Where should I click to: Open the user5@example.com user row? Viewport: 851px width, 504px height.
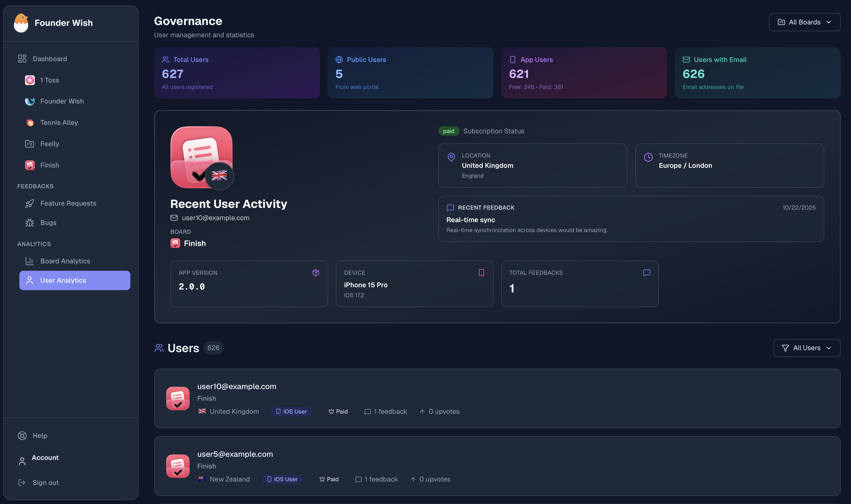pyautogui.click(x=235, y=454)
